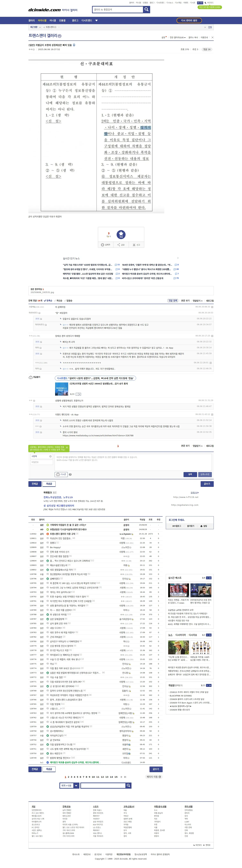Click the 페이지 이동 arrow icon
Screen dimensions: 242x868
point(160,777)
